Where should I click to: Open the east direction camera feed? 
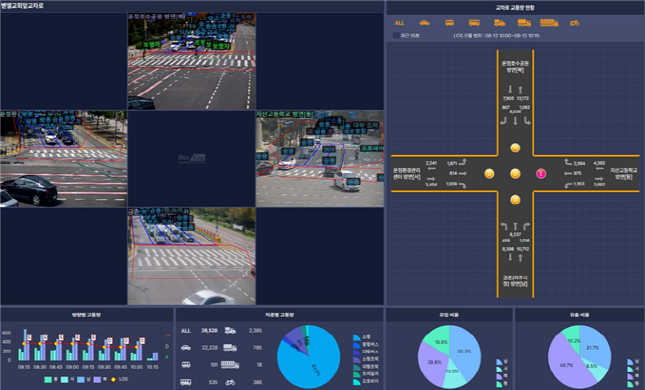[320, 159]
